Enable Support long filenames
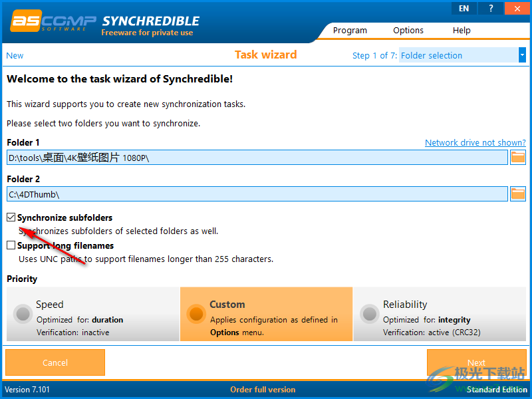The image size is (532, 399). (x=11, y=245)
